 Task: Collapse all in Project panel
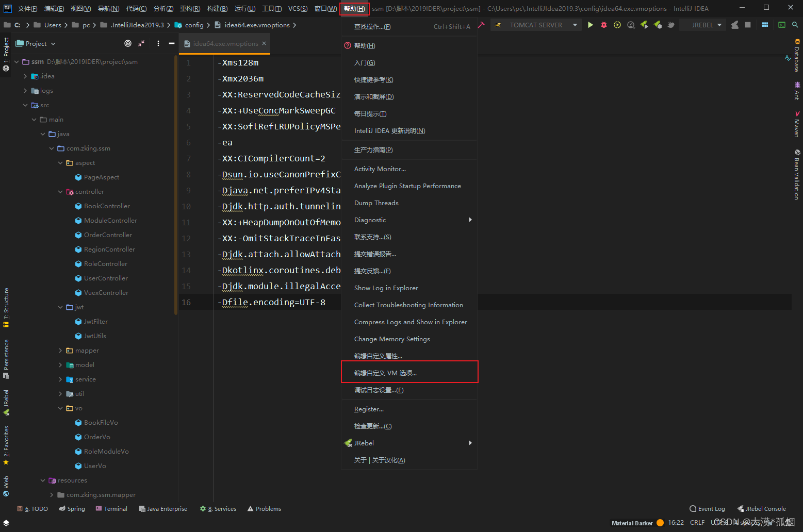141,43
